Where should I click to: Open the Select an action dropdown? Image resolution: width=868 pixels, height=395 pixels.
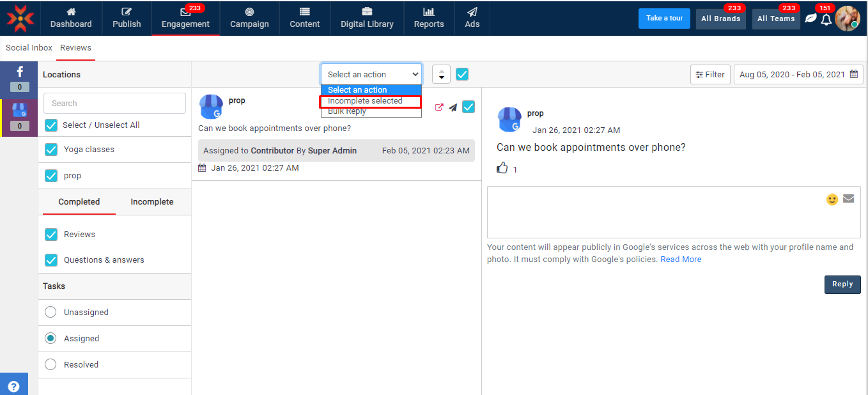371,74
